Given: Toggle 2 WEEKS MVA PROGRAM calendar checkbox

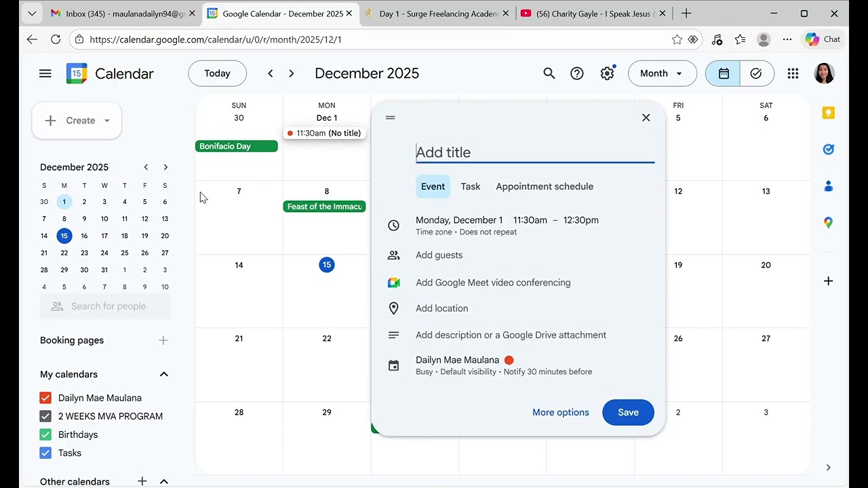Looking at the screenshot, I should coord(45,416).
